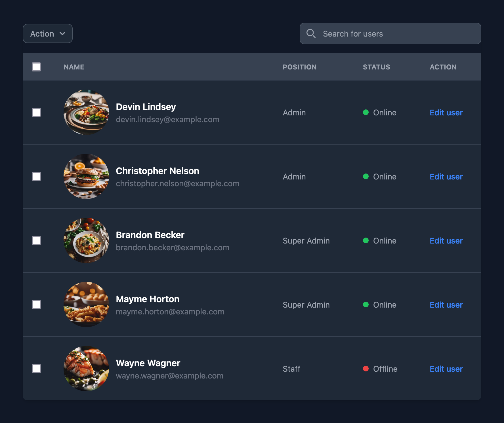Image resolution: width=504 pixels, height=423 pixels.
Task: Click the Offline status for Wayne Wagner
Action: (380, 369)
